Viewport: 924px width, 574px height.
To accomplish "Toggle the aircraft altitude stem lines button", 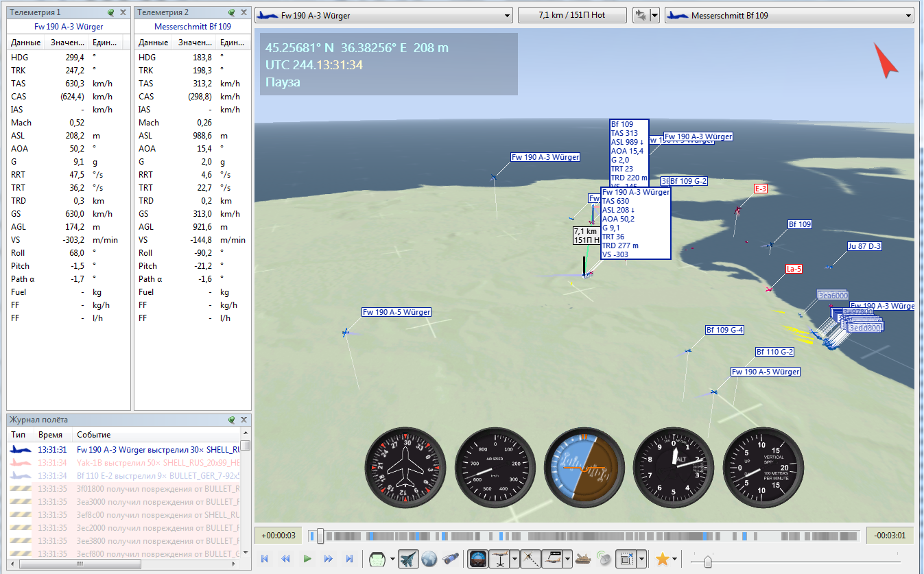I will 499,559.
